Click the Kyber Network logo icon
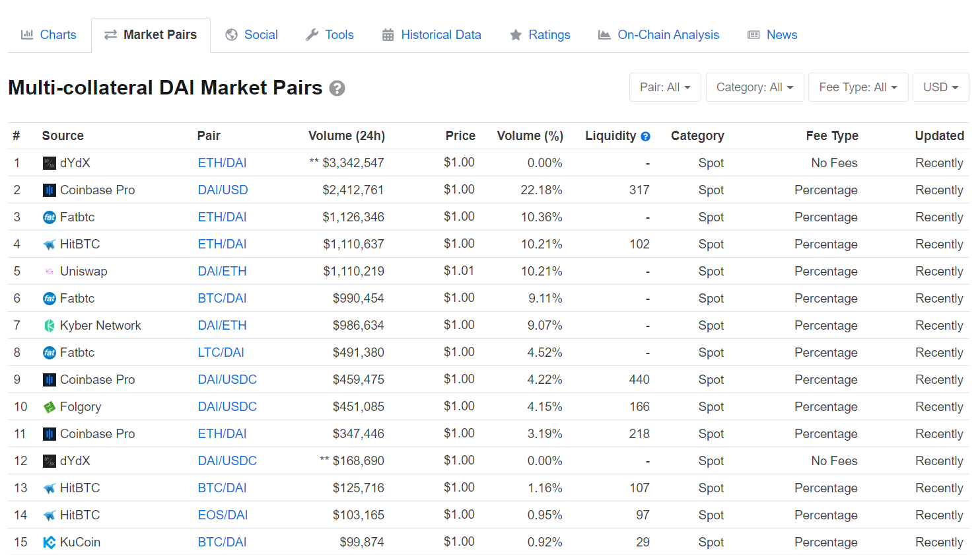Viewport: 980px width, 555px height. [50, 326]
